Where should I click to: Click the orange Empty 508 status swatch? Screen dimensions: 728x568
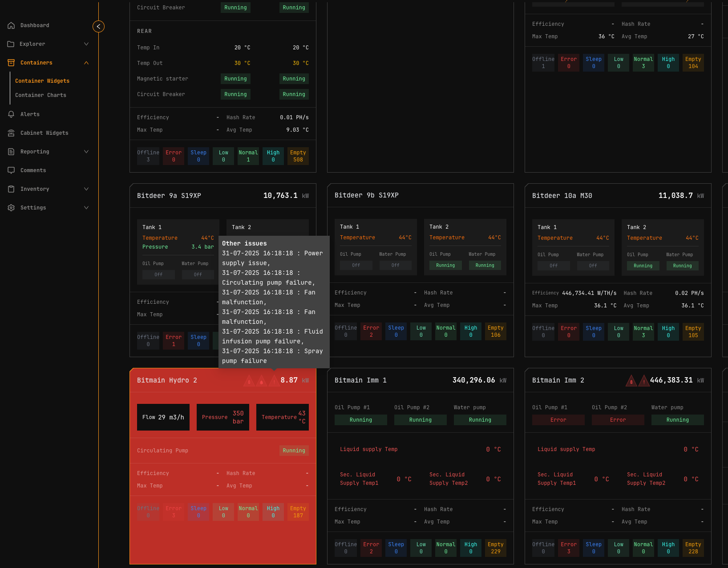point(298,156)
